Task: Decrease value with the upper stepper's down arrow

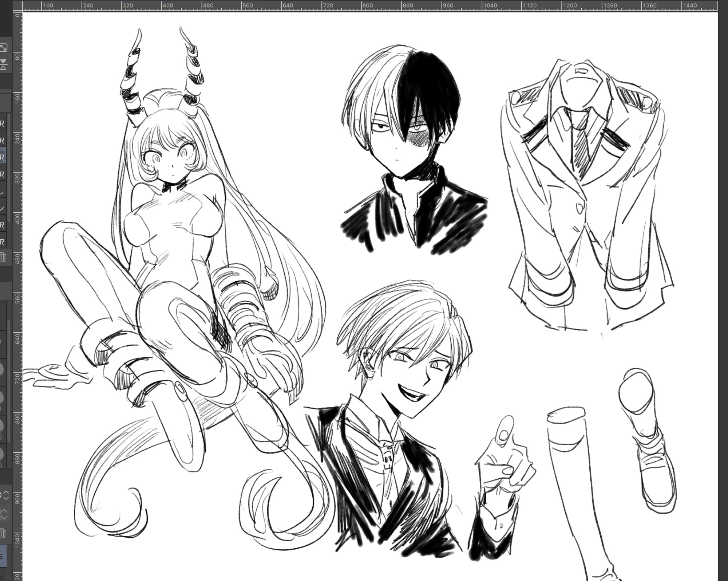Action: [6, 498]
